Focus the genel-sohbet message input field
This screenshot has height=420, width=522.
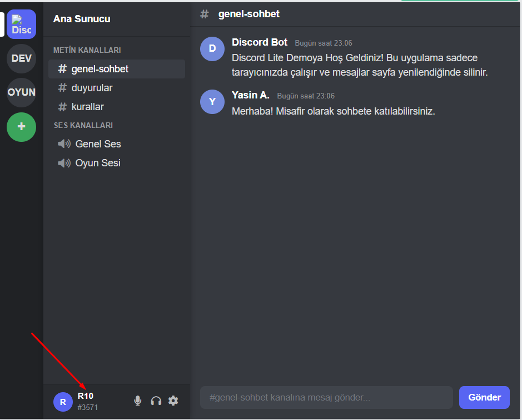(x=326, y=397)
